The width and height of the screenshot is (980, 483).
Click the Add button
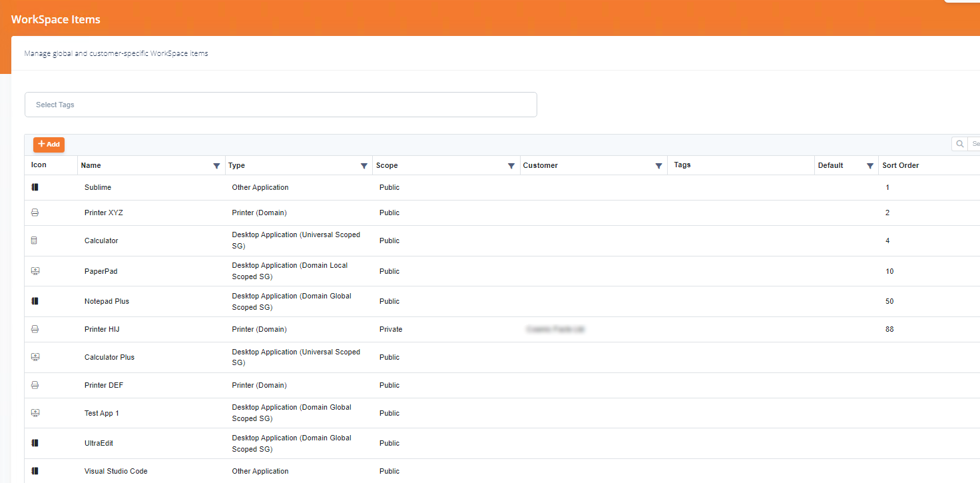pos(49,144)
